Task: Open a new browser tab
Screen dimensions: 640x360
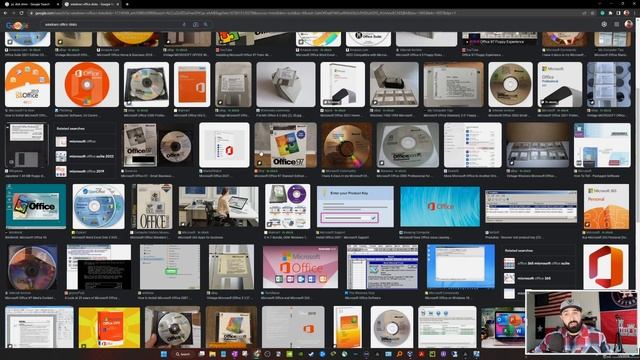Action: [x=127, y=4]
